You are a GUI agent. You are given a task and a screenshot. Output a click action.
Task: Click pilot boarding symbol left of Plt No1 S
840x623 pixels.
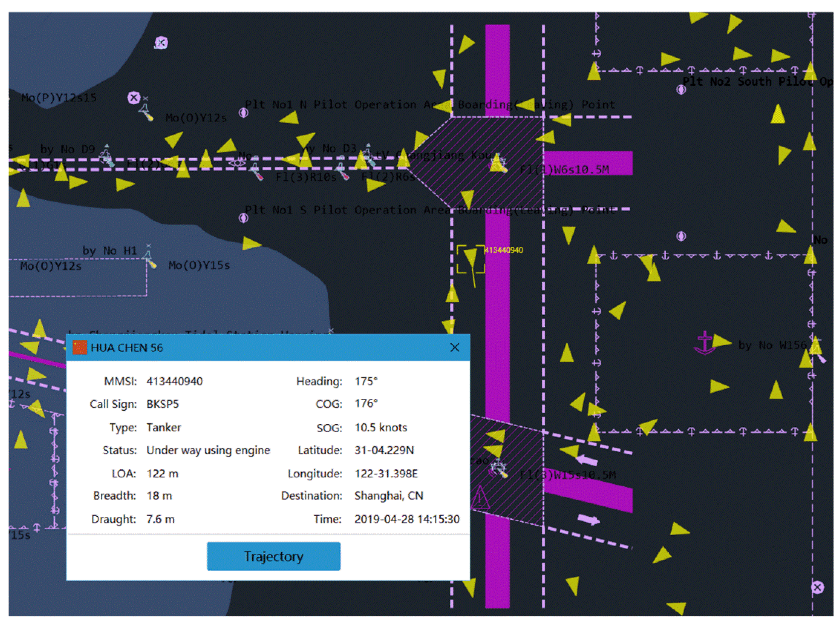[243, 218]
